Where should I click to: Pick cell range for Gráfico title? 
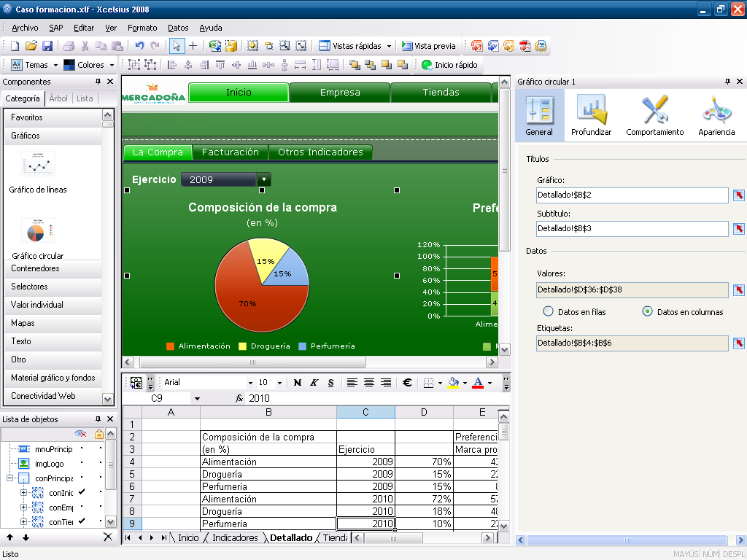tap(738, 195)
